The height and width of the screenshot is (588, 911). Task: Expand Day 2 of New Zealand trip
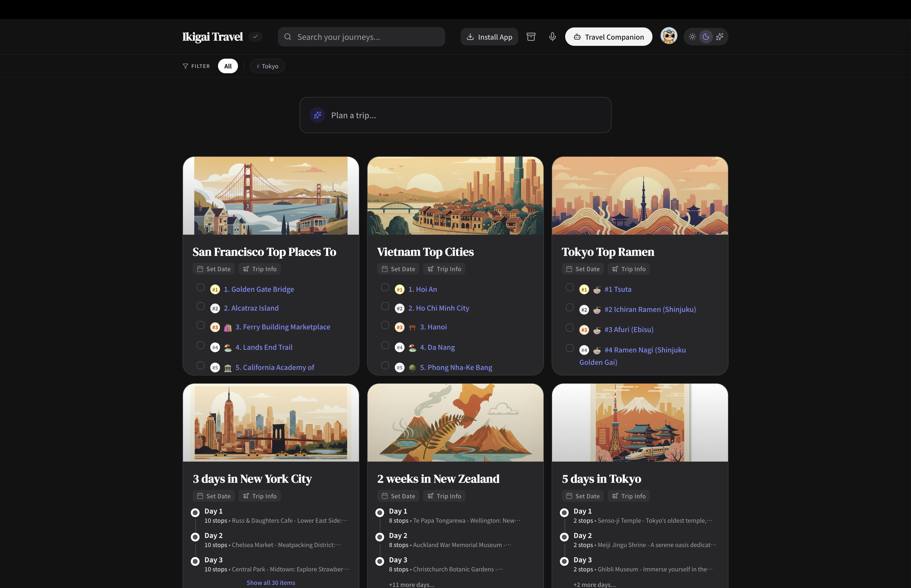point(398,536)
